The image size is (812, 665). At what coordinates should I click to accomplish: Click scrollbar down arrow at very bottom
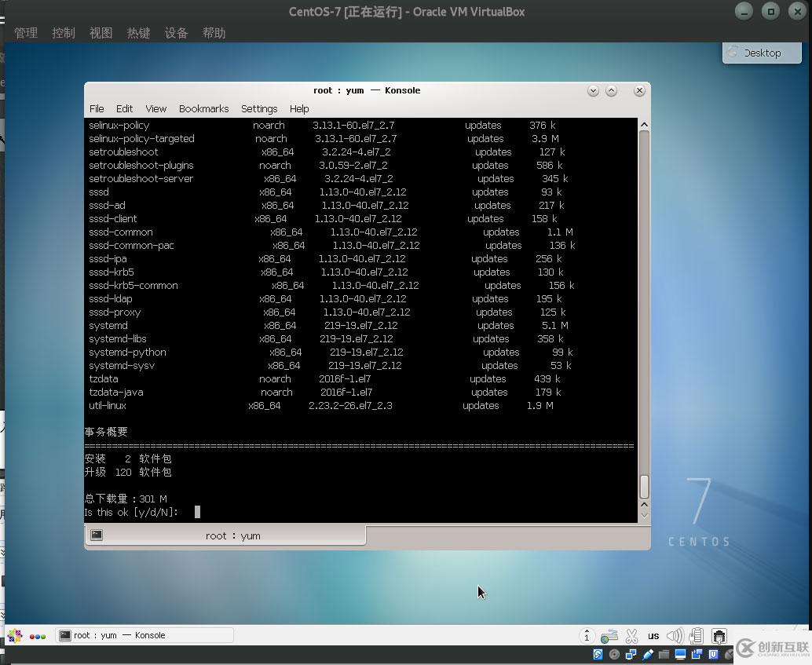pyautogui.click(x=644, y=515)
